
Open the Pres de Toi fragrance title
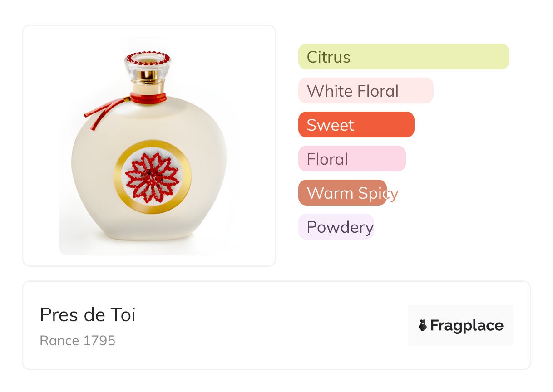pos(88,315)
